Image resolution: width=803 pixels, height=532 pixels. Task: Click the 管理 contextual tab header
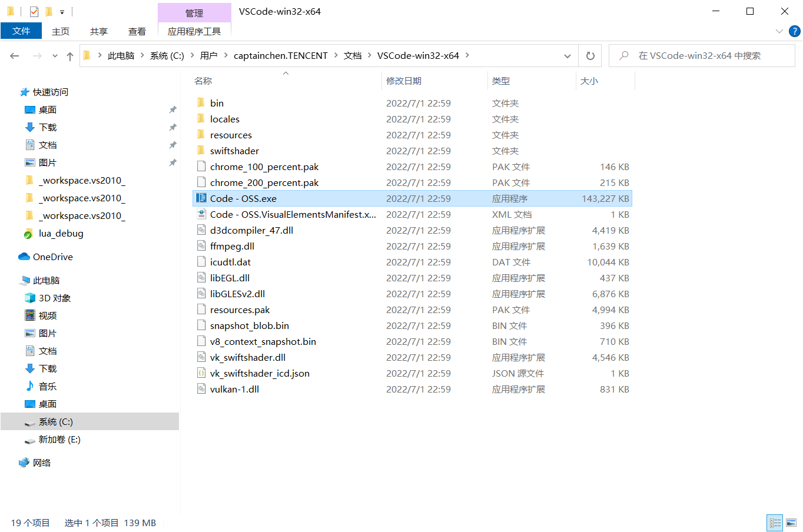(194, 12)
